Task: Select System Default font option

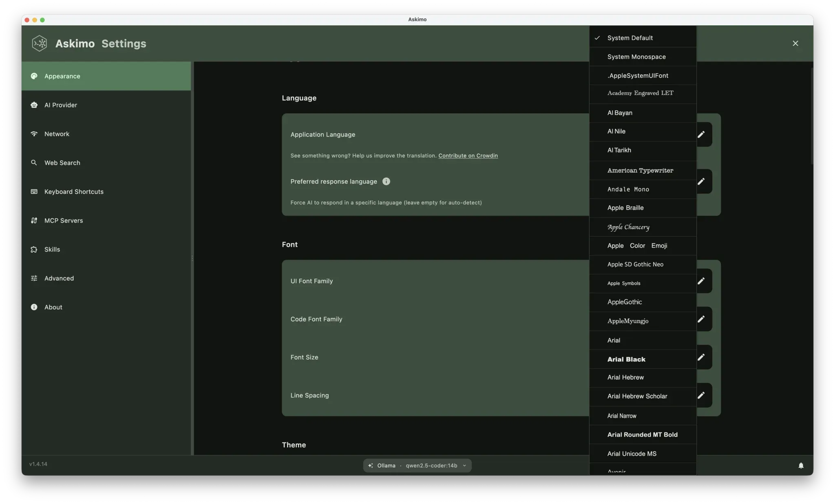Action: tap(643, 38)
